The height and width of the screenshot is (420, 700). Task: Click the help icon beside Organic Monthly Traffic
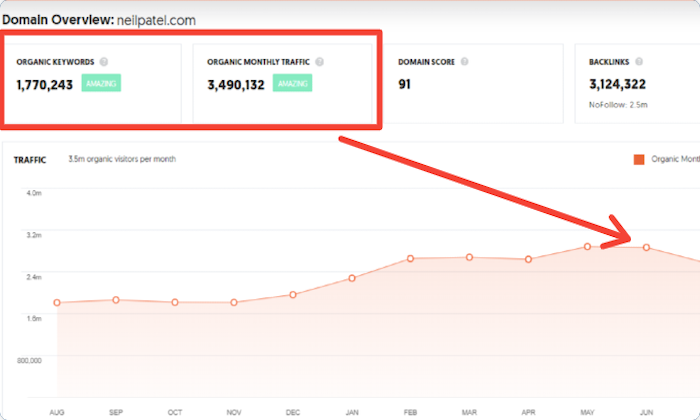point(319,62)
